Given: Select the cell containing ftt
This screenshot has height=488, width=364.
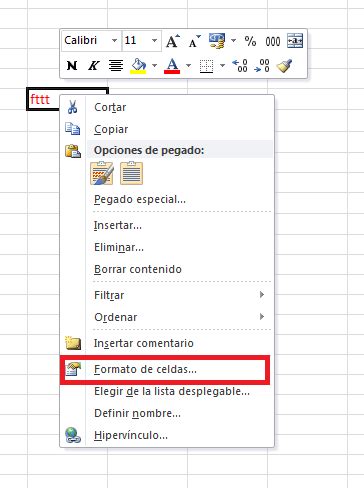Looking at the screenshot, I should point(43,99).
